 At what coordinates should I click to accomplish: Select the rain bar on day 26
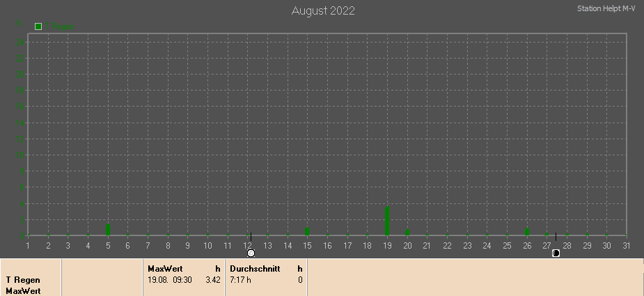[x=527, y=231]
